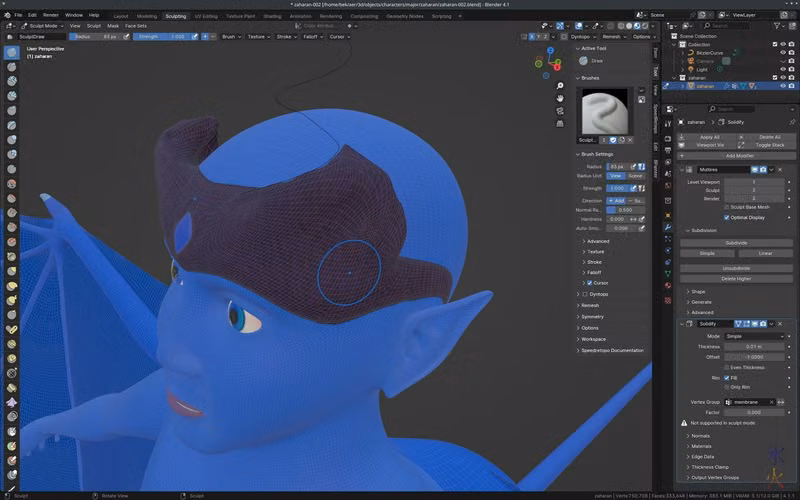Open the Tool properties tab icon
The height and width of the screenshot is (500, 800).
point(668,124)
